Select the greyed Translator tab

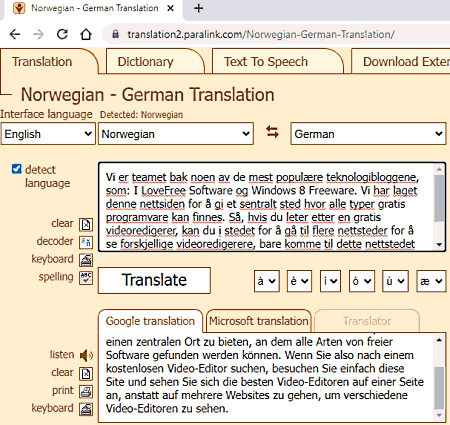pos(367,321)
